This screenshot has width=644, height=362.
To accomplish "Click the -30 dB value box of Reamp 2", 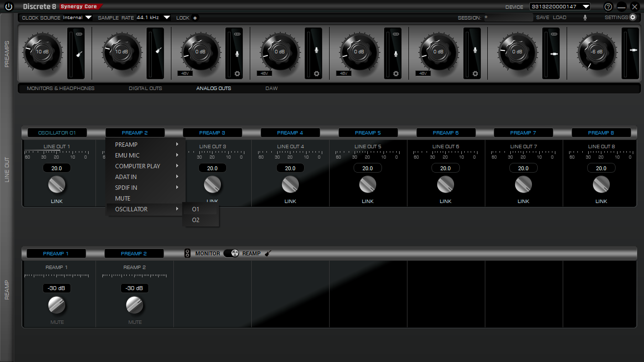I will coord(135,288).
